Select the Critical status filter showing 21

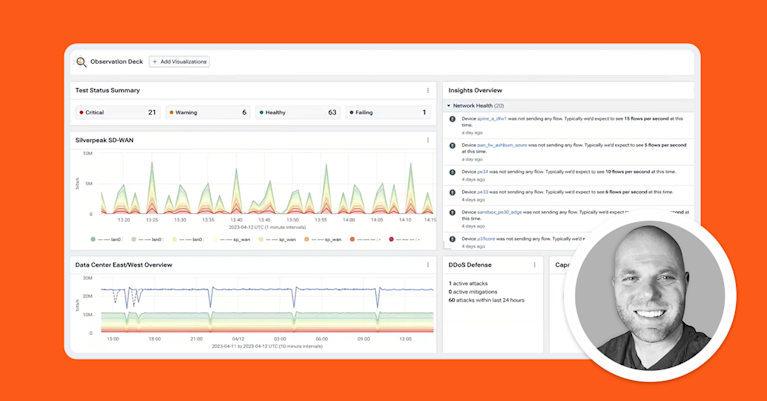[x=117, y=112]
